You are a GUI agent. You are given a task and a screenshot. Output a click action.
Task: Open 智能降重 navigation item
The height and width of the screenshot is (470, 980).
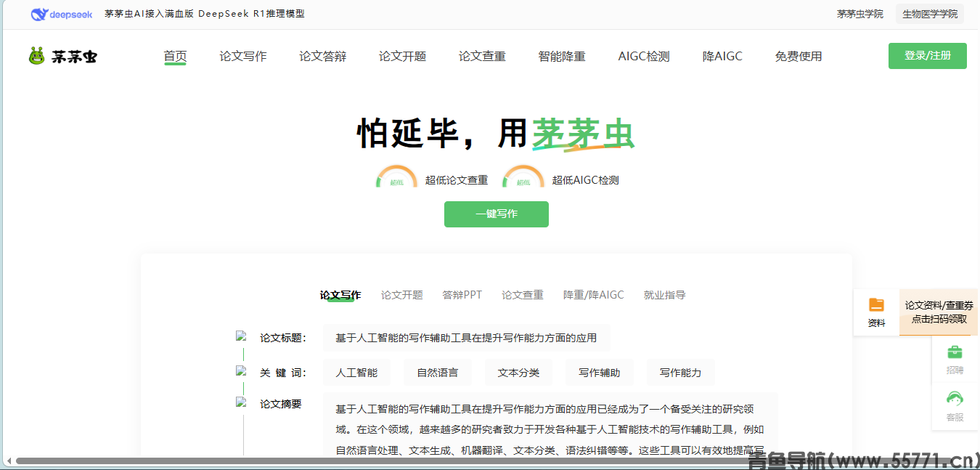(x=562, y=56)
